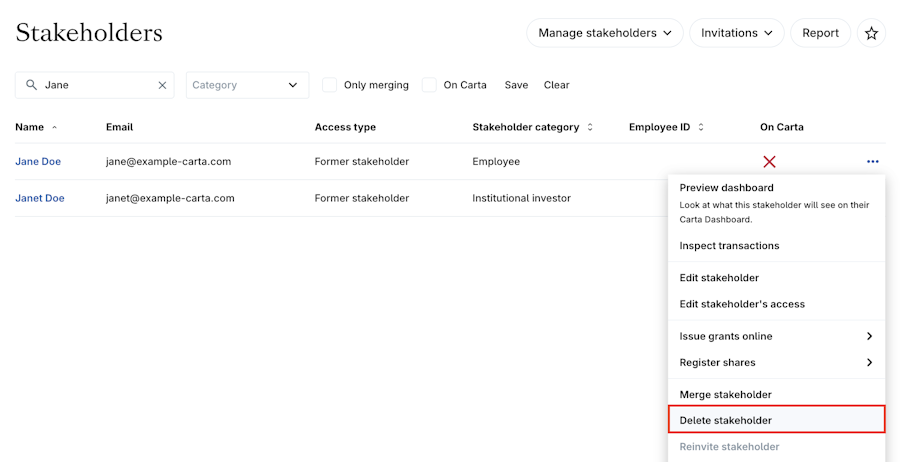Enable the Only merging checkbox
This screenshot has width=900, height=462.
(329, 85)
